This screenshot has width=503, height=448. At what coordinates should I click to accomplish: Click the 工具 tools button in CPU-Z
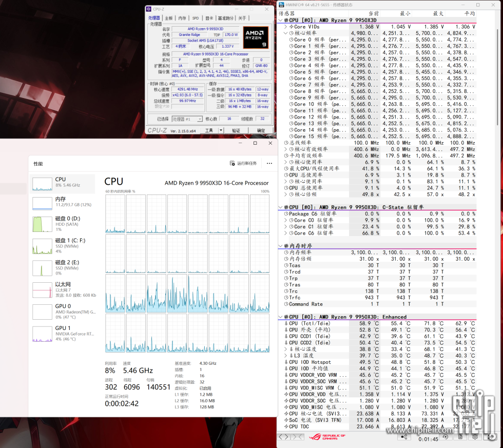coord(209,130)
